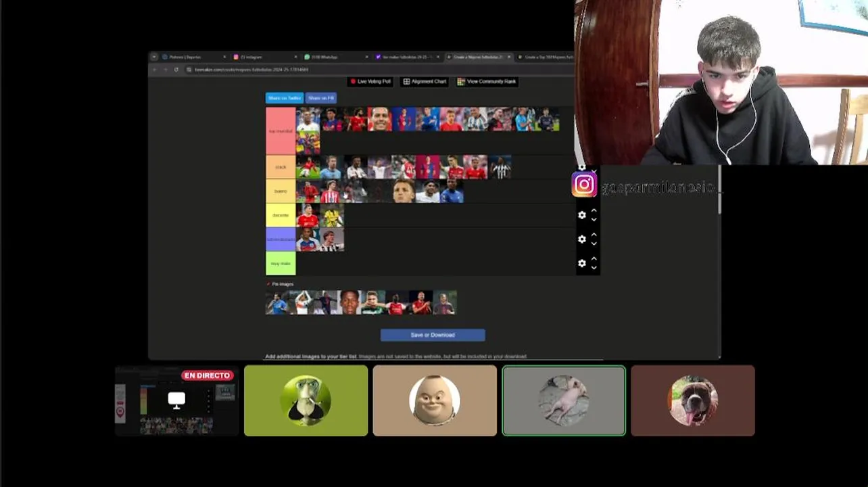Close the Instagram browser tab
The image size is (868, 487).
295,57
